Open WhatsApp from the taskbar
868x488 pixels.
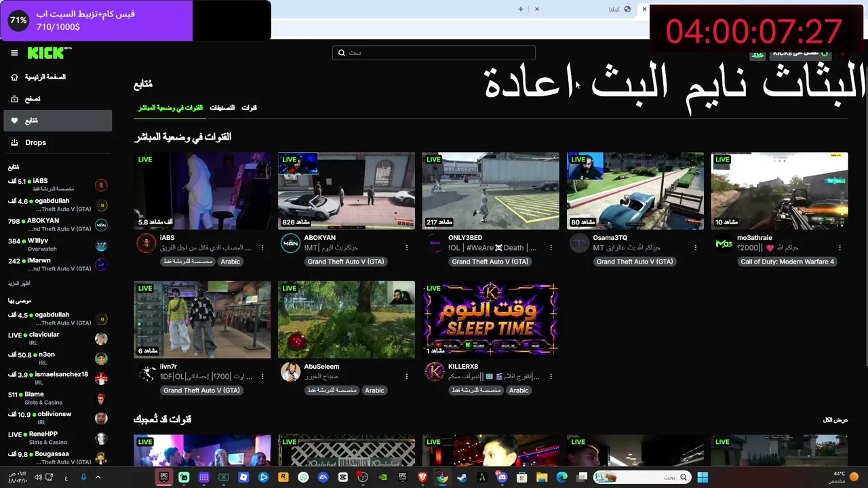[303, 477]
